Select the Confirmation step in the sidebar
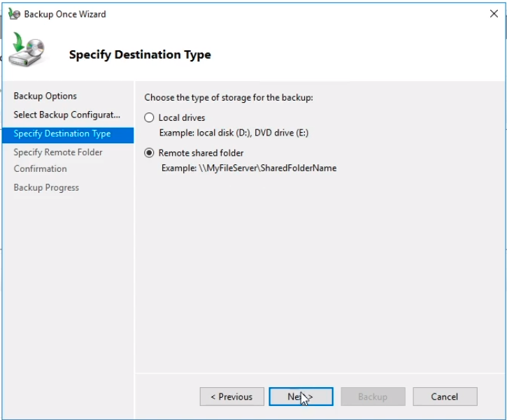Viewport: 507px width, 420px height. click(41, 169)
